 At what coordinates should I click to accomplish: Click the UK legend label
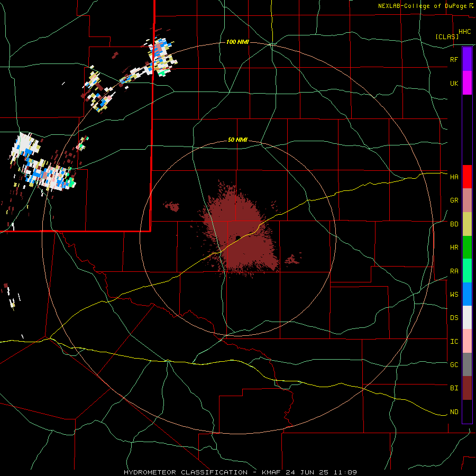point(454,83)
